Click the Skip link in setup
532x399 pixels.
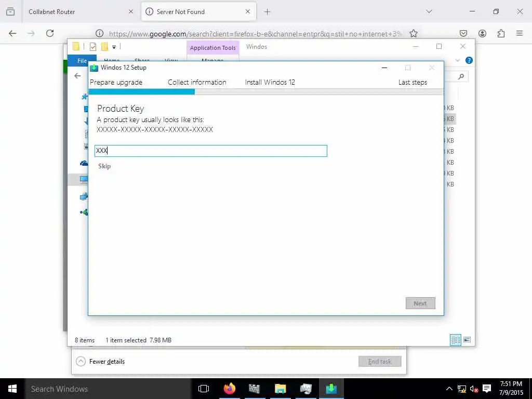pyautogui.click(x=104, y=166)
